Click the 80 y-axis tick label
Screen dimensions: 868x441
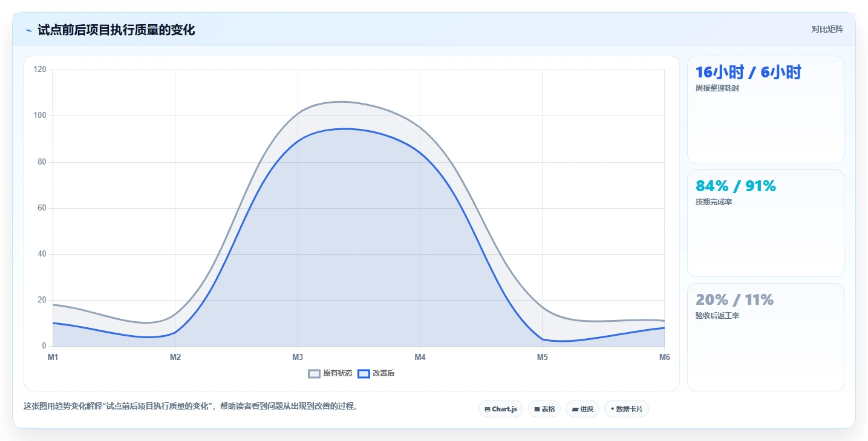pyautogui.click(x=42, y=162)
